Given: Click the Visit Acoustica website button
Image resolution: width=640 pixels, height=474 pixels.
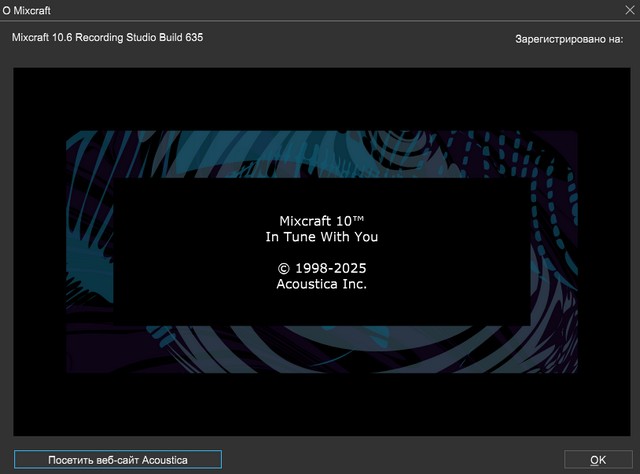Looking at the screenshot, I should tap(118, 459).
